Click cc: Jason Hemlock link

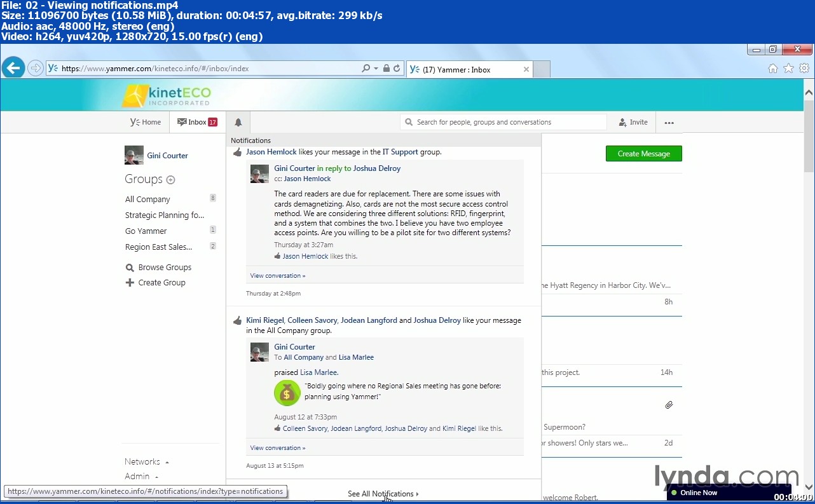(307, 179)
